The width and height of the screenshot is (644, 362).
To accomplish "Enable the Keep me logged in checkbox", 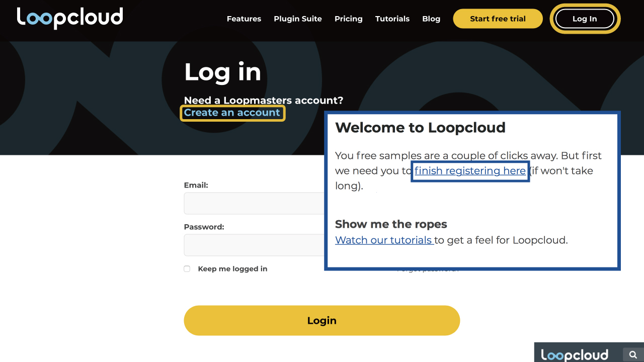I will click(x=187, y=268).
